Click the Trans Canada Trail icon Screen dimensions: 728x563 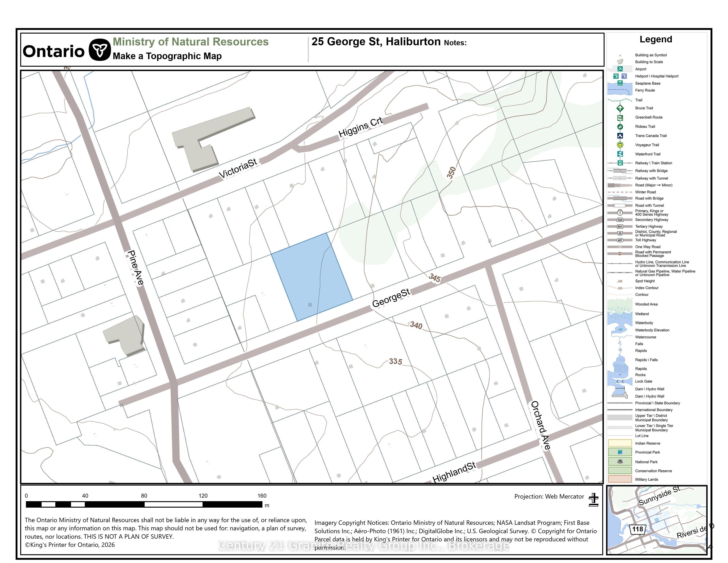click(620, 136)
